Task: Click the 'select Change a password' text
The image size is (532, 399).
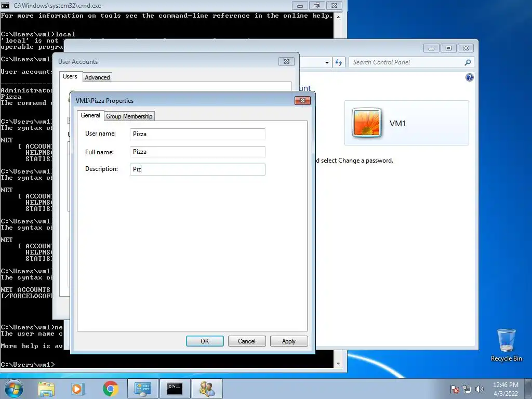Action: pos(357,161)
